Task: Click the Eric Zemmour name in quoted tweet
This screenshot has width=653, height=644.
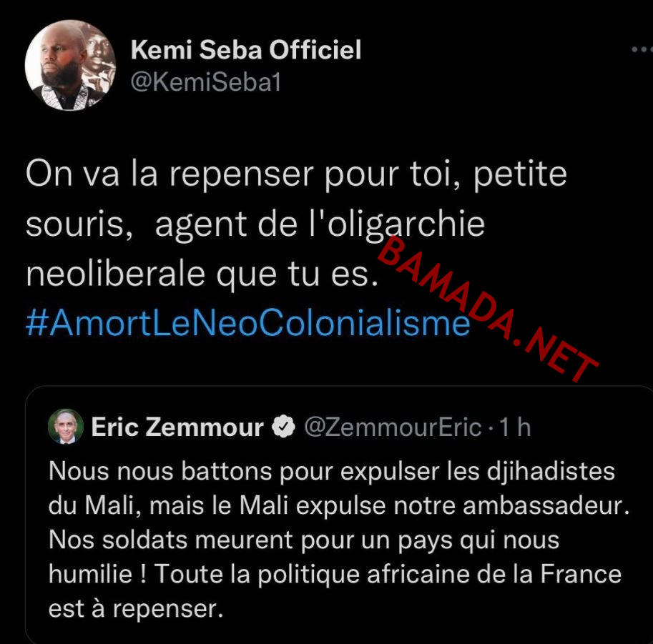Action: click(177, 427)
